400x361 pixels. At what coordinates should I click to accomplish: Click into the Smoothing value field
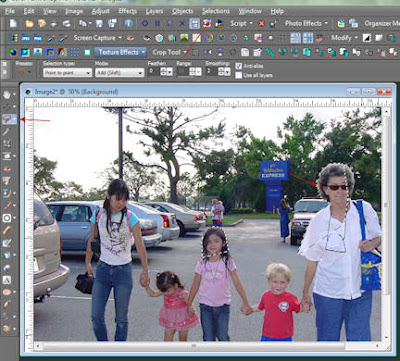click(x=211, y=71)
